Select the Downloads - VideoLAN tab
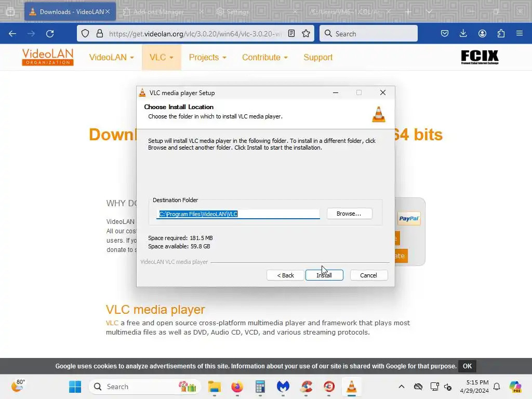Image resolution: width=532 pixels, height=399 pixels. pos(70,12)
